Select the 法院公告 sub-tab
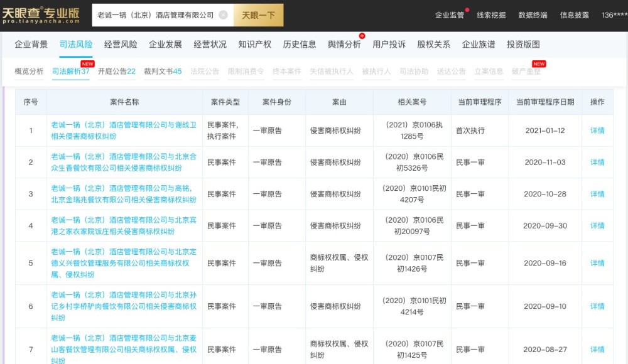Image resolution: width=628 pixels, height=364 pixels. tap(205, 72)
